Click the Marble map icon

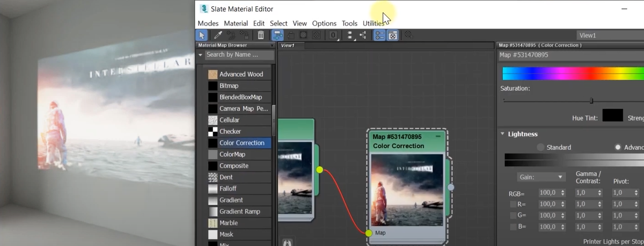coord(213,222)
